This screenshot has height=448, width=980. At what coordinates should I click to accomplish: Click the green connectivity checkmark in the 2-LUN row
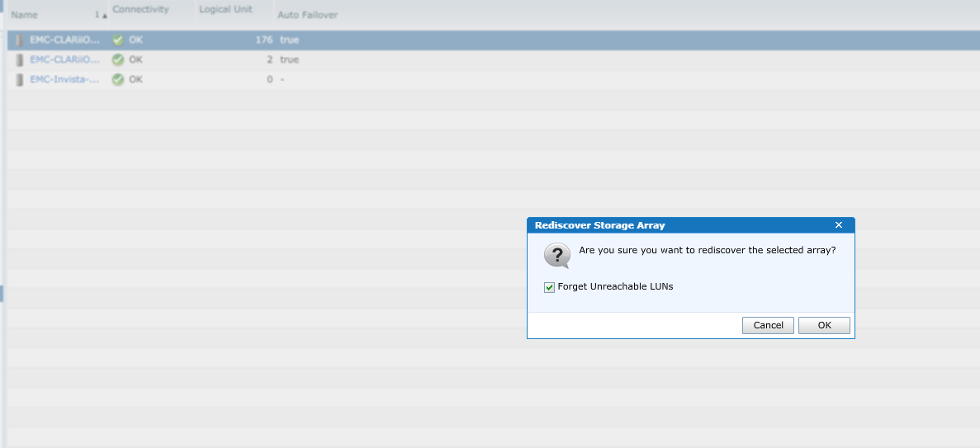pos(117,60)
